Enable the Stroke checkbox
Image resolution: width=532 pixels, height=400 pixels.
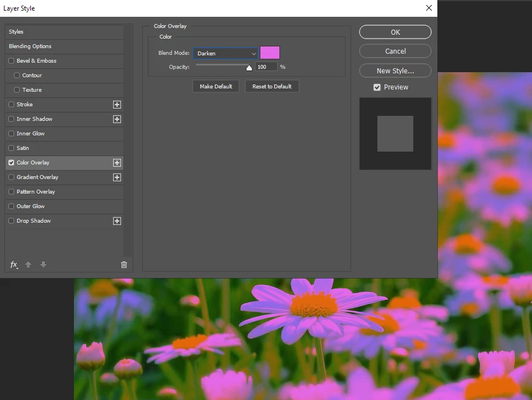click(x=11, y=105)
